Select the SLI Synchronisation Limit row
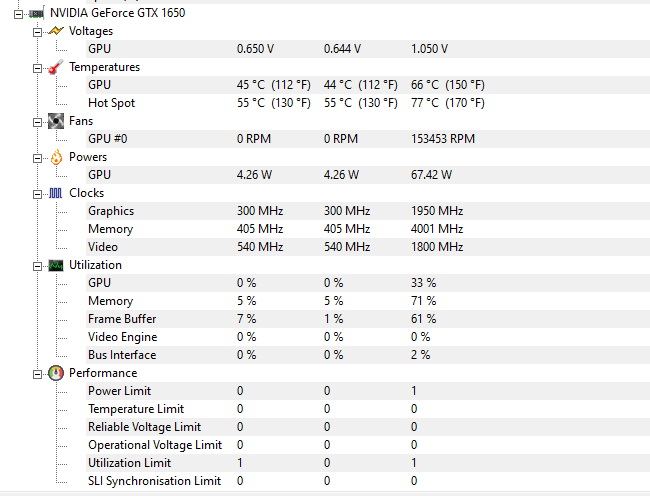 click(x=369, y=481)
